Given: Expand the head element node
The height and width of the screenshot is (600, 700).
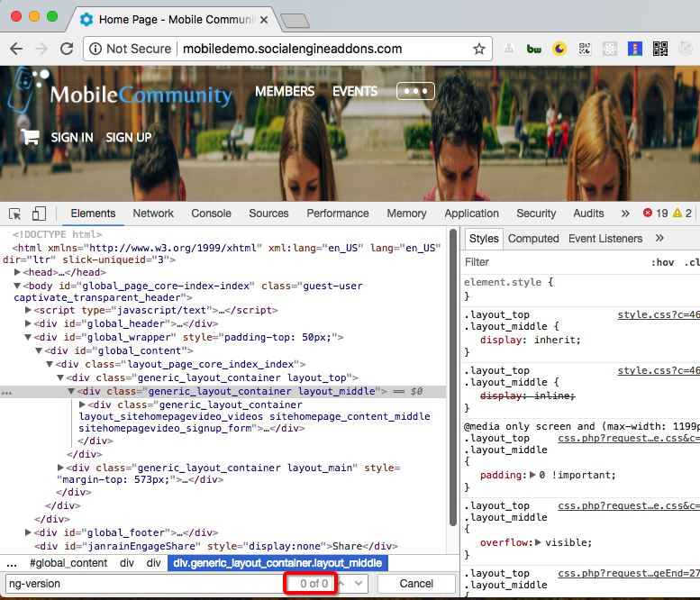Looking at the screenshot, I should [17, 272].
